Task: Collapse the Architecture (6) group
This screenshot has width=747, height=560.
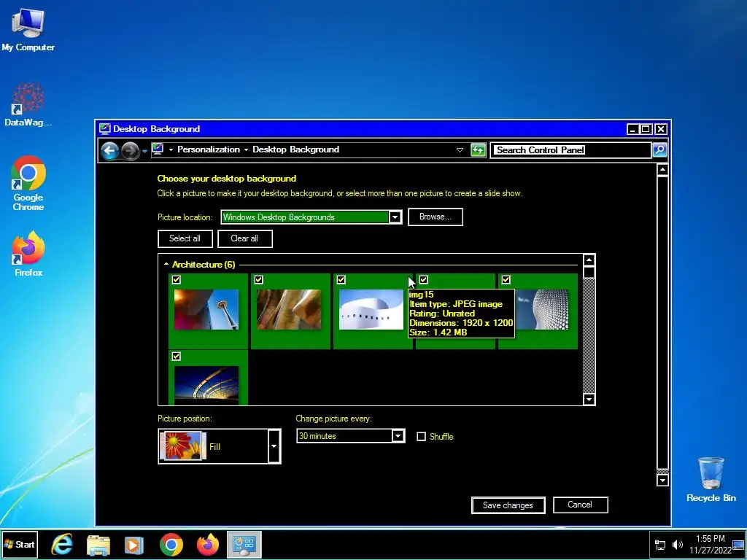Action: (166, 264)
